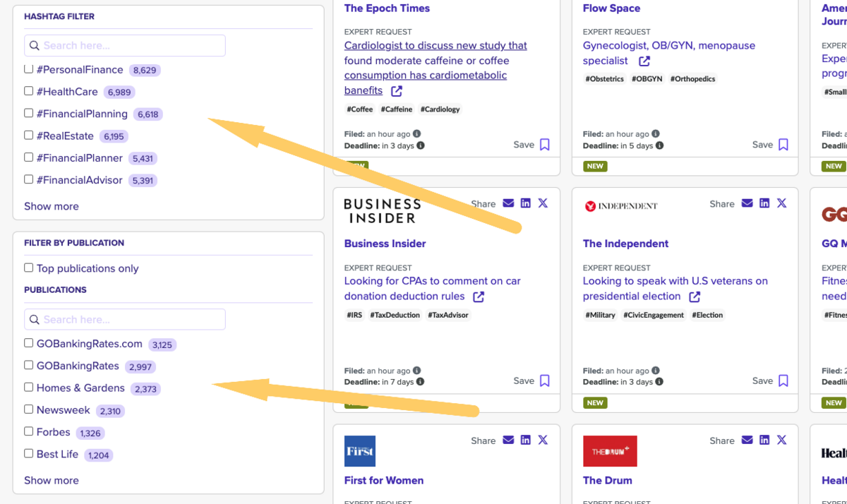Viewport: 847px width, 504px height.
Task: Click the Business Insider logo
Action: click(383, 210)
